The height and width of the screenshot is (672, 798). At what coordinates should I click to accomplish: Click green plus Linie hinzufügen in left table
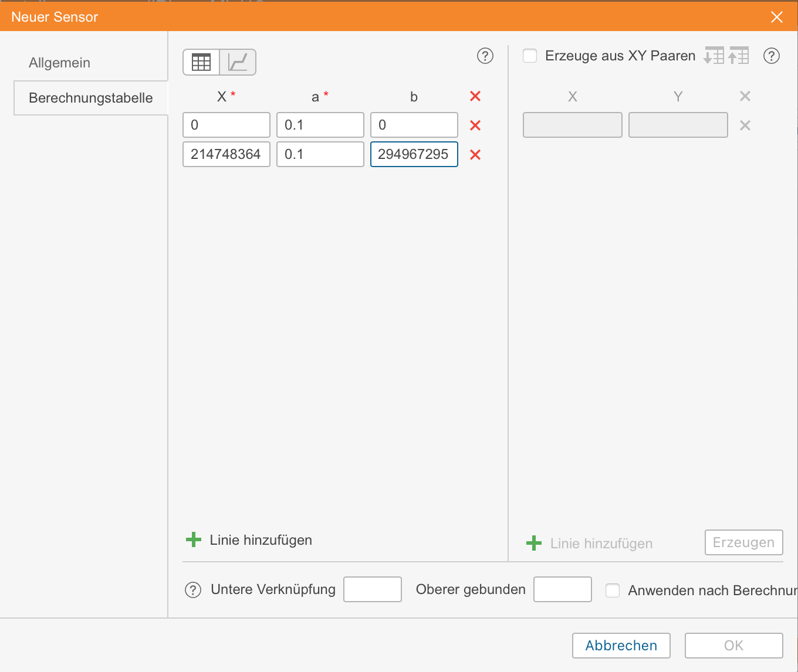[194, 540]
